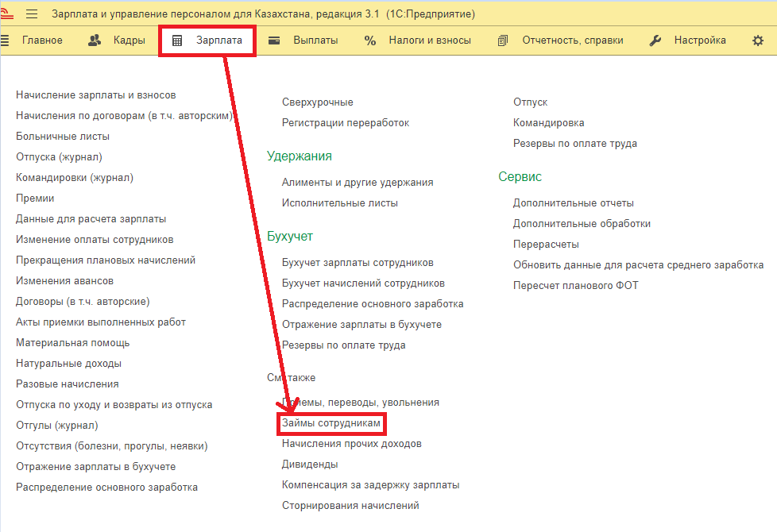This screenshot has height=532, width=777.
Task: Select Исполнительные листы under Удержания
Action: [339, 203]
